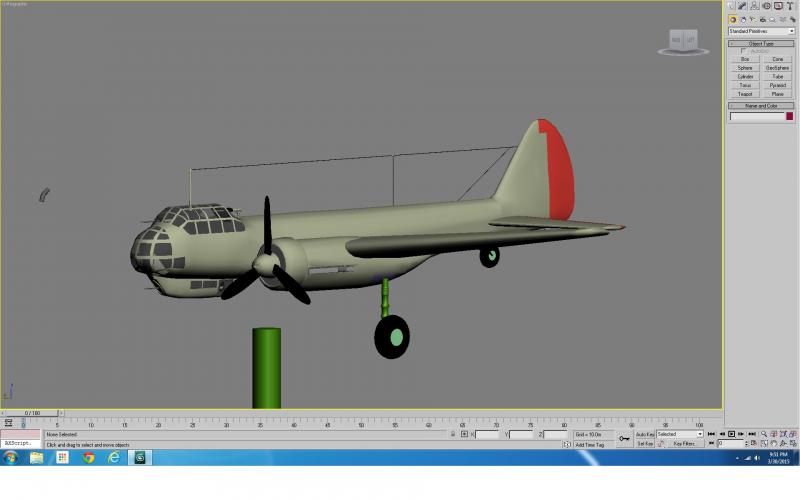Click the object color swatch
Image resolution: width=800 pixels, height=500 pixels.
pos(789,116)
